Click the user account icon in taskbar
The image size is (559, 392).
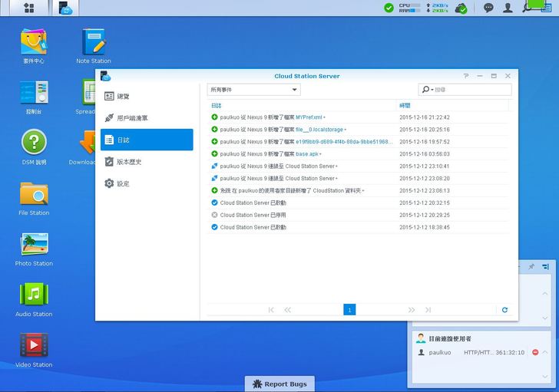tap(508, 8)
